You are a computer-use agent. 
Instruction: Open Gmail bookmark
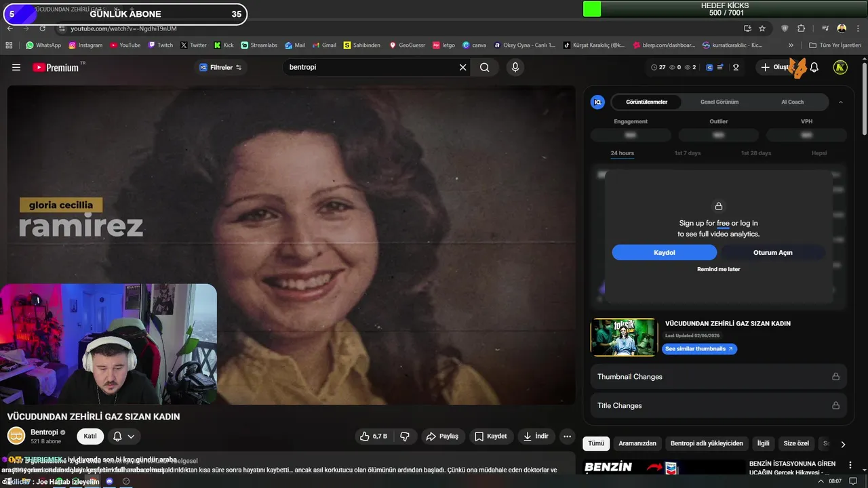pyautogui.click(x=323, y=45)
